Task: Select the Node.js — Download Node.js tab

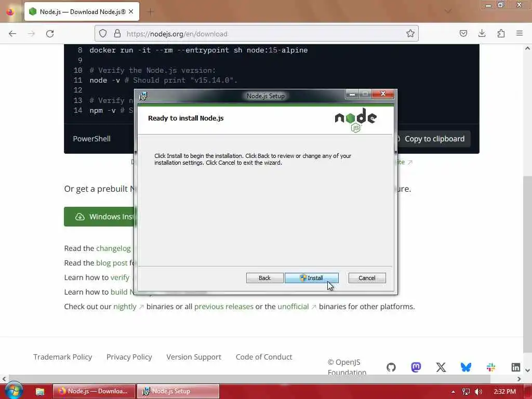Action: point(82,12)
